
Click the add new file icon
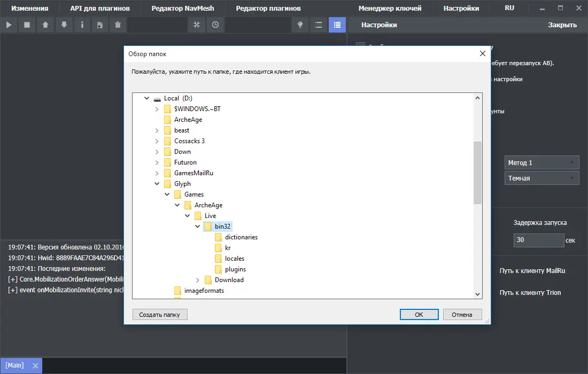point(100,25)
